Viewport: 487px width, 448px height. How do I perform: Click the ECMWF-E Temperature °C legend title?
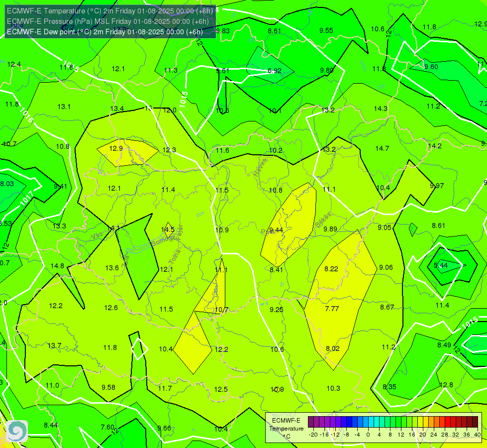(286, 429)
